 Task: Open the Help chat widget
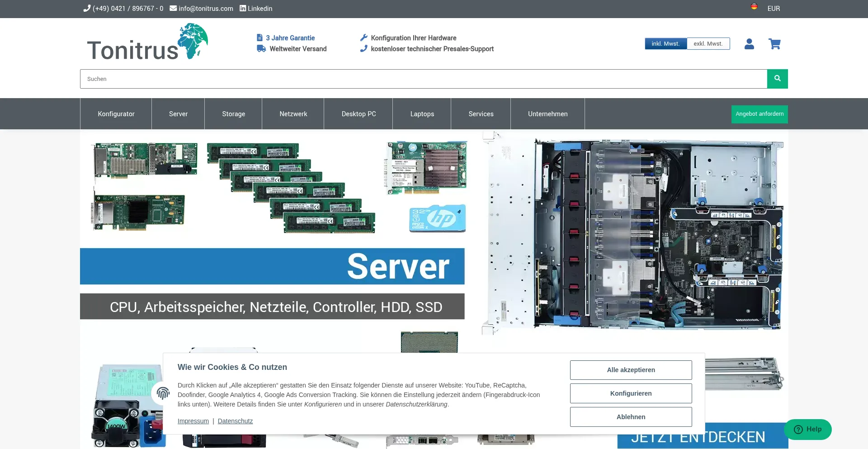(808, 429)
